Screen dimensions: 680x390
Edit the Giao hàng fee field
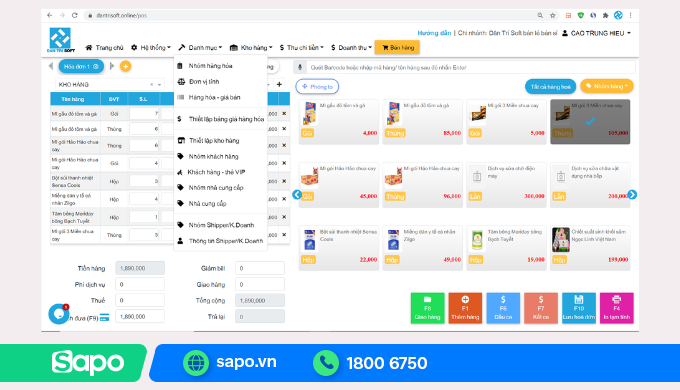[260, 285]
